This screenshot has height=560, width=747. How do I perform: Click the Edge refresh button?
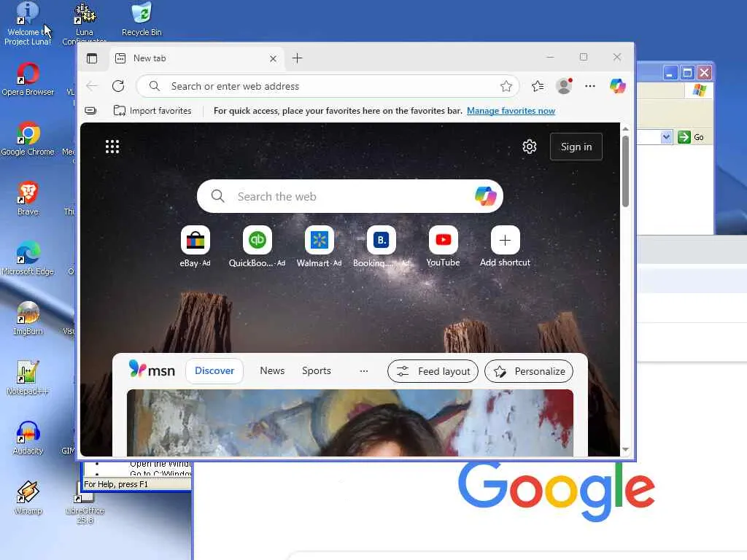pos(118,86)
